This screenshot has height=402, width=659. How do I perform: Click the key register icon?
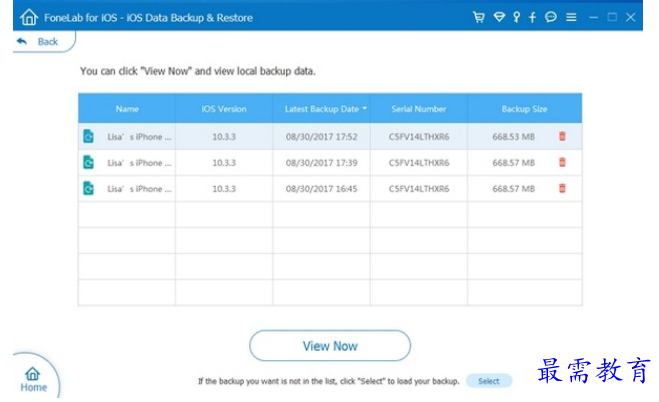517,17
